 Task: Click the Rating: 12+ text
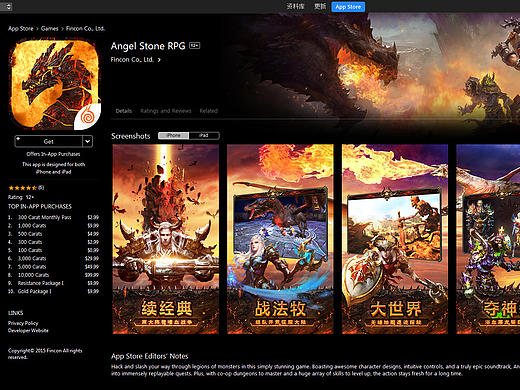[21, 197]
